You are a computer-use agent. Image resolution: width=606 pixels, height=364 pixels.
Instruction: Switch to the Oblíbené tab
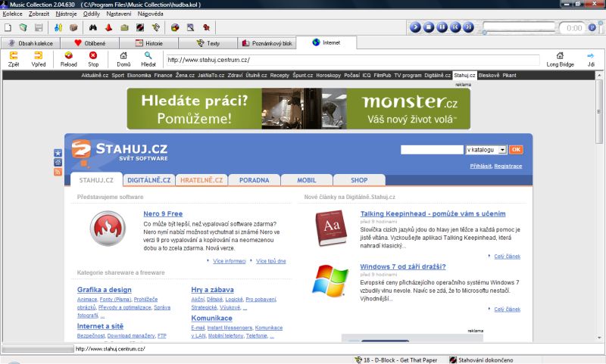pos(90,43)
